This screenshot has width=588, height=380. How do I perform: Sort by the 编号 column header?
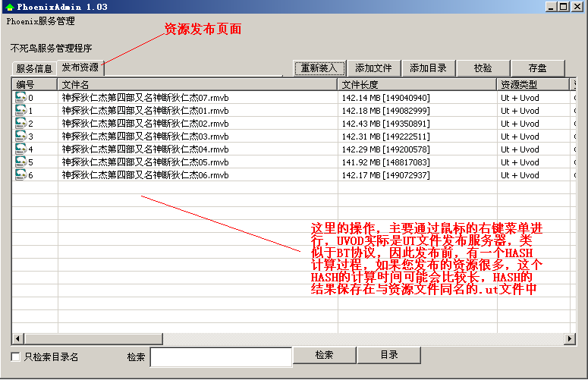tap(34, 85)
